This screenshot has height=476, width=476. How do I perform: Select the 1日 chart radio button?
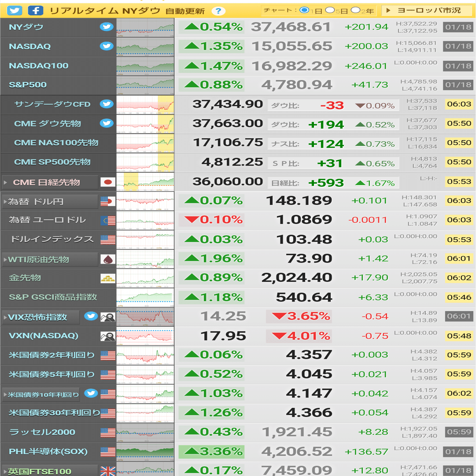click(x=304, y=10)
